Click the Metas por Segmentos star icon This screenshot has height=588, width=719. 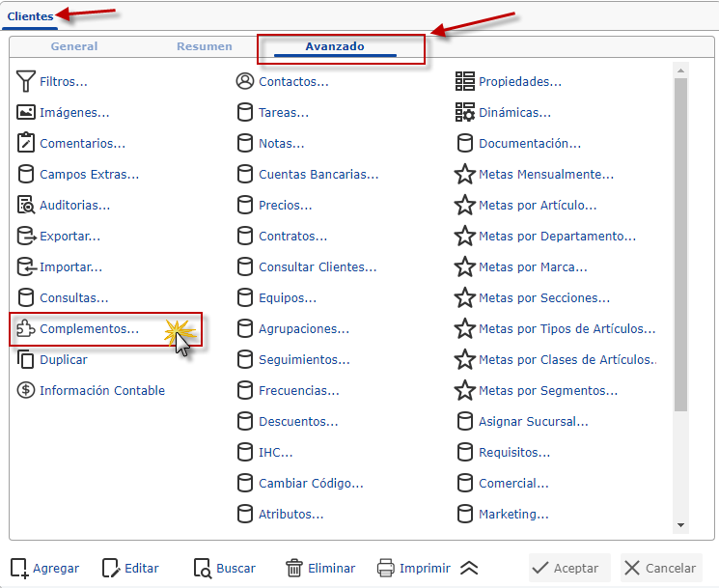tap(465, 390)
